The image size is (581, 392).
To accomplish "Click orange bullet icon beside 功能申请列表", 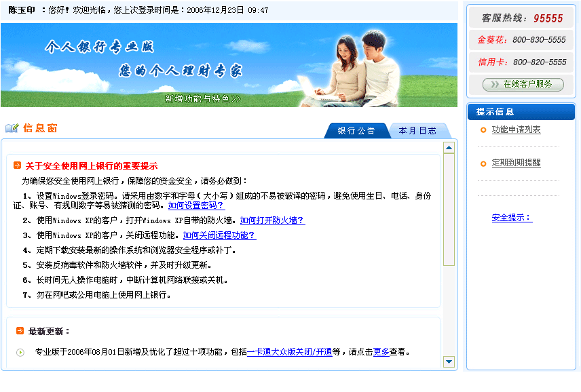I will pyautogui.click(x=483, y=130).
